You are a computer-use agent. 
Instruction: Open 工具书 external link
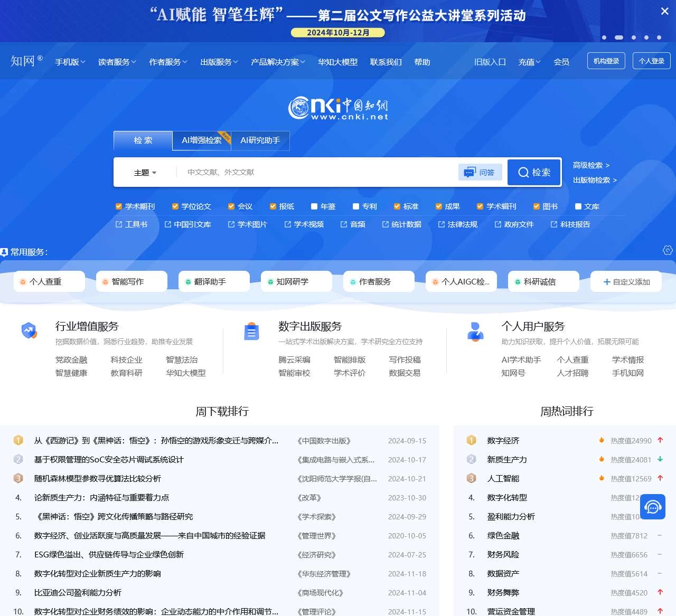[132, 224]
